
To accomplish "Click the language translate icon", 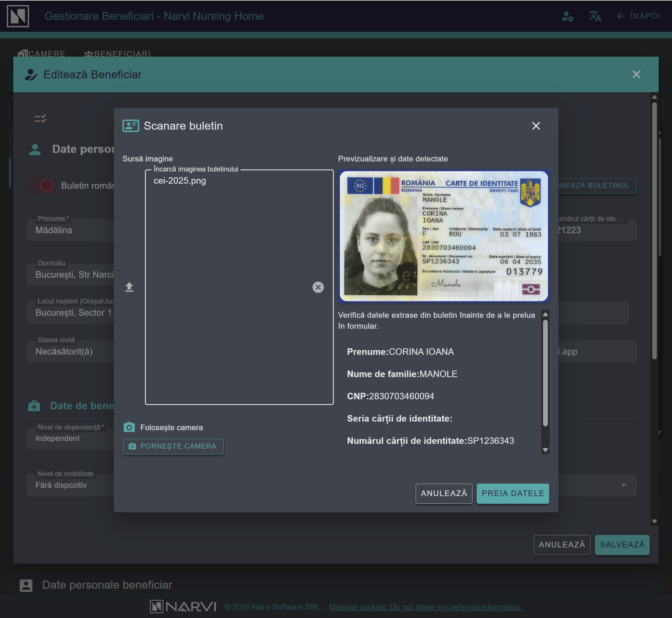I will tap(595, 16).
